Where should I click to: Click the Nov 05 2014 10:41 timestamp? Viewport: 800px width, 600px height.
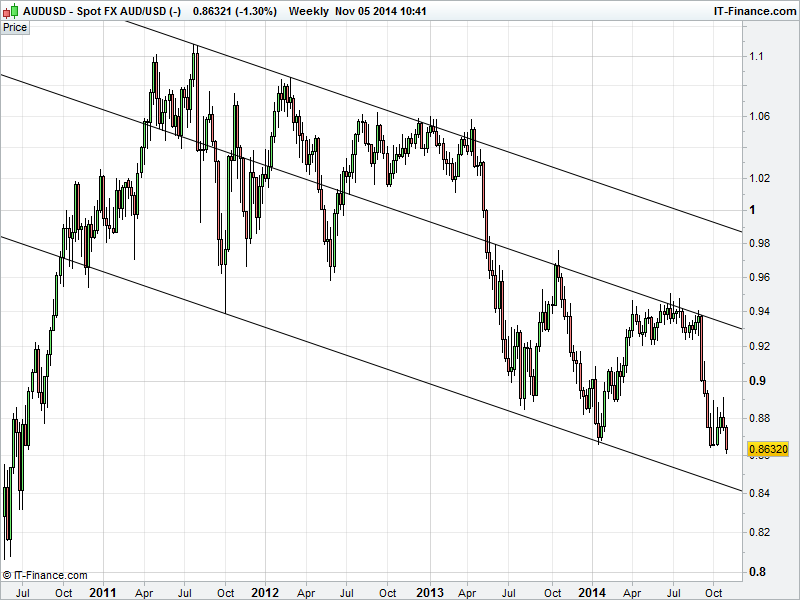tap(381, 11)
